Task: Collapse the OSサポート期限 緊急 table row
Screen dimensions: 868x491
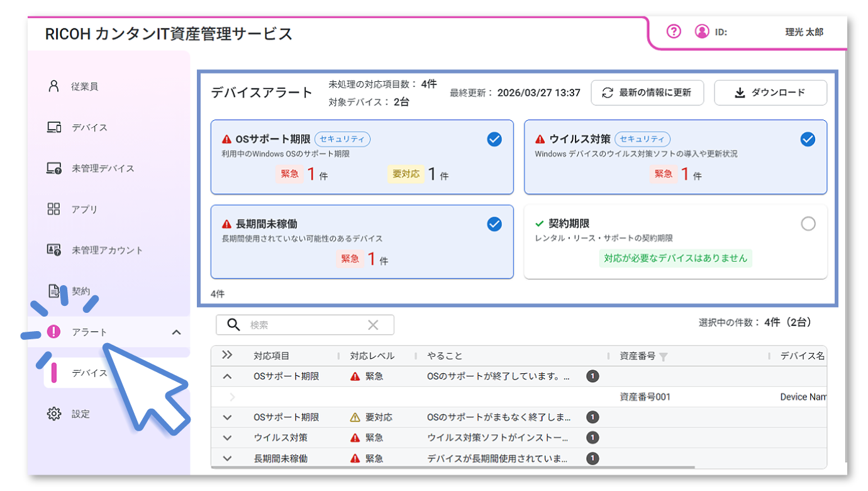Action: click(x=228, y=376)
